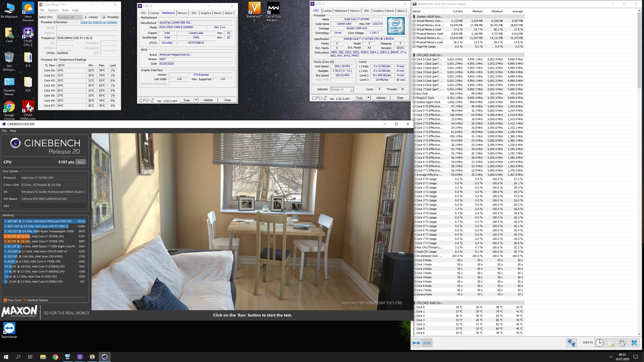The image size is (644, 362).
Task: Open Windows Start menu
Action: pos(6,357)
